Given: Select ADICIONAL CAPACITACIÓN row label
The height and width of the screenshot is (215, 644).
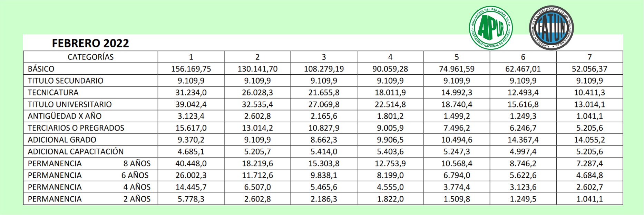Looking at the screenshot, I should pos(76,152).
